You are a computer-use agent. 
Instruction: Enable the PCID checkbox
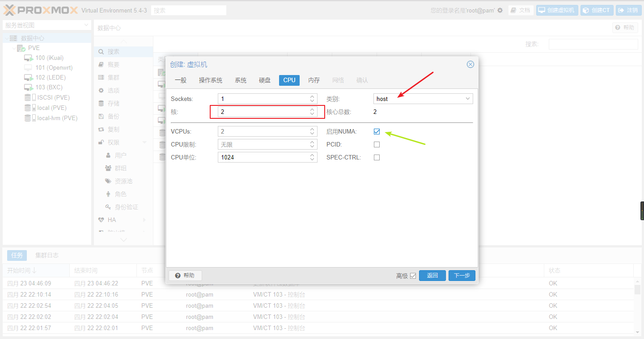pos(377,145)
